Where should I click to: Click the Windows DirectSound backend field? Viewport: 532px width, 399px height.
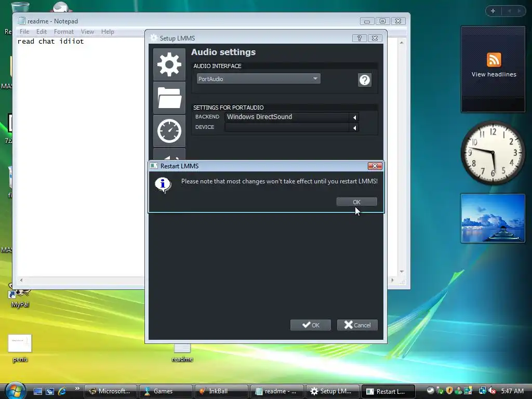[287, 117]
